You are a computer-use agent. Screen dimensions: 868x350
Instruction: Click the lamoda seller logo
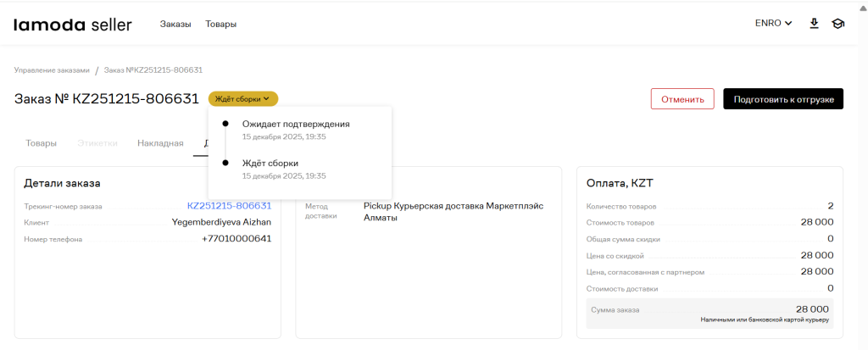[x=73, y=25]
